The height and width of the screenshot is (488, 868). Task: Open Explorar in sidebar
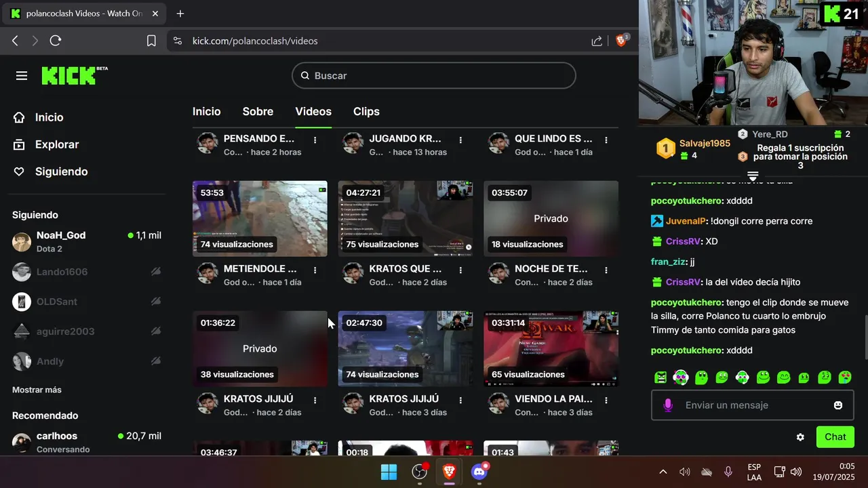tap(46, 144)
